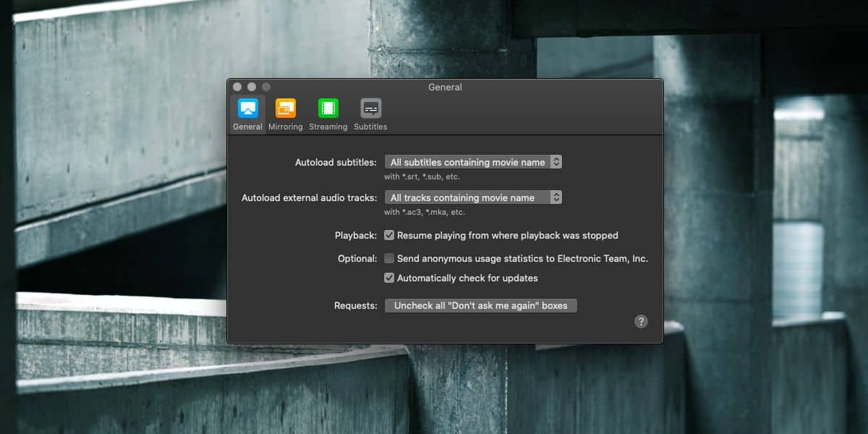Viewport: 868px width, 434px height.
Task: Open the Autoload external audio tracks dropdown
Action: (473, 197)
